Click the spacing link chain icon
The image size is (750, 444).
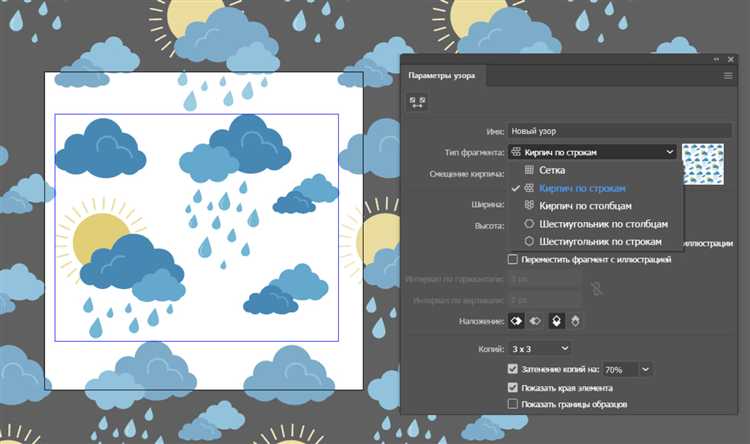pyautogui.click(x=596, y=289)
